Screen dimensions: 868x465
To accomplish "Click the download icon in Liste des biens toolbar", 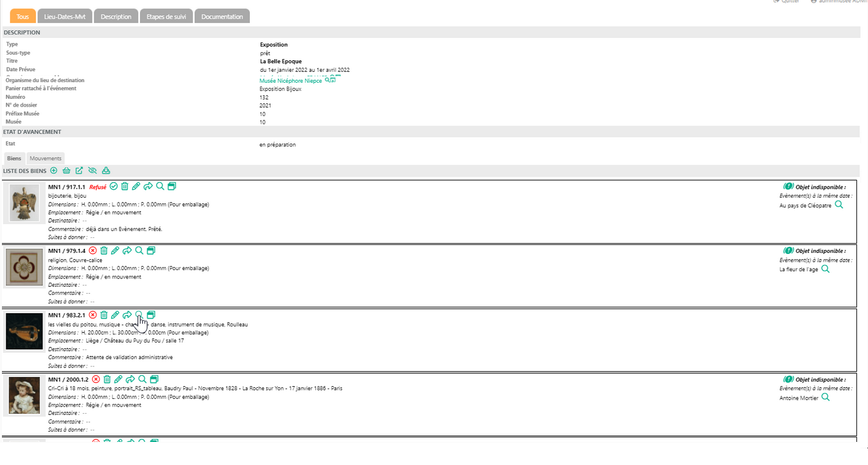I will coord(106,171).
